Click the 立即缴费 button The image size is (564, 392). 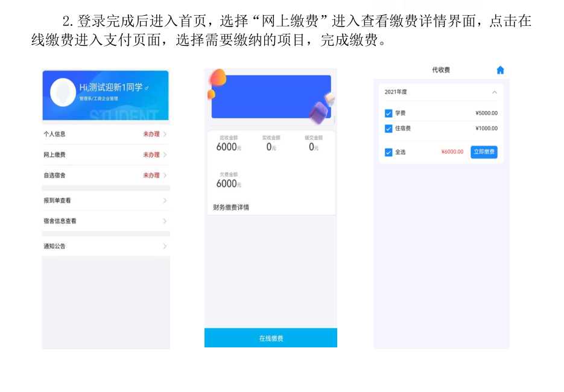[484, 152]
